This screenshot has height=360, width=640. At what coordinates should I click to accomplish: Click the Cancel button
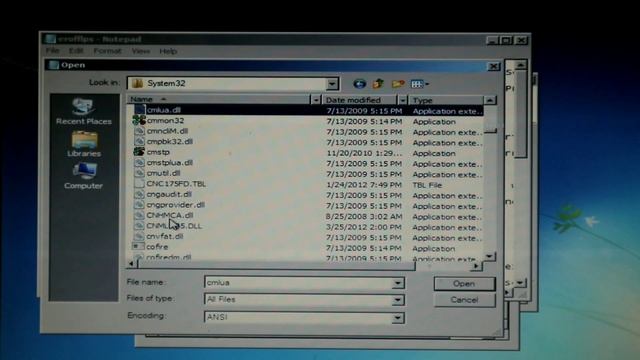point(464,300)
